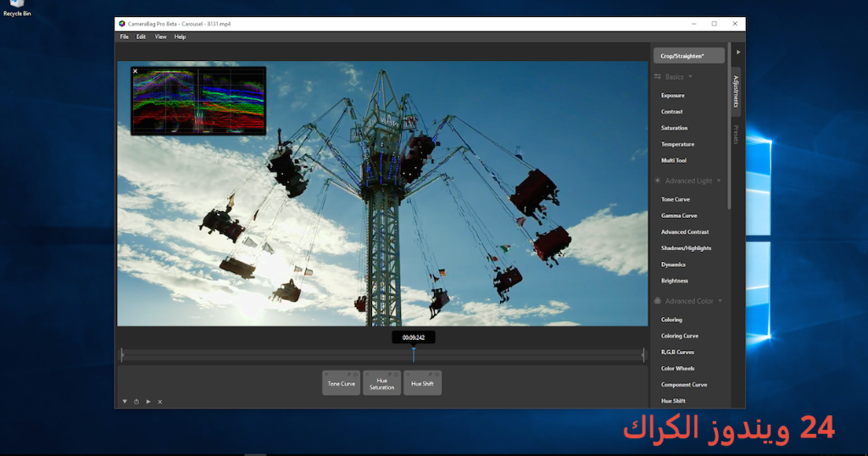
Task: Click the blue playhead on the video timeline
Action: pyautogui.click(x=414, y=355)
